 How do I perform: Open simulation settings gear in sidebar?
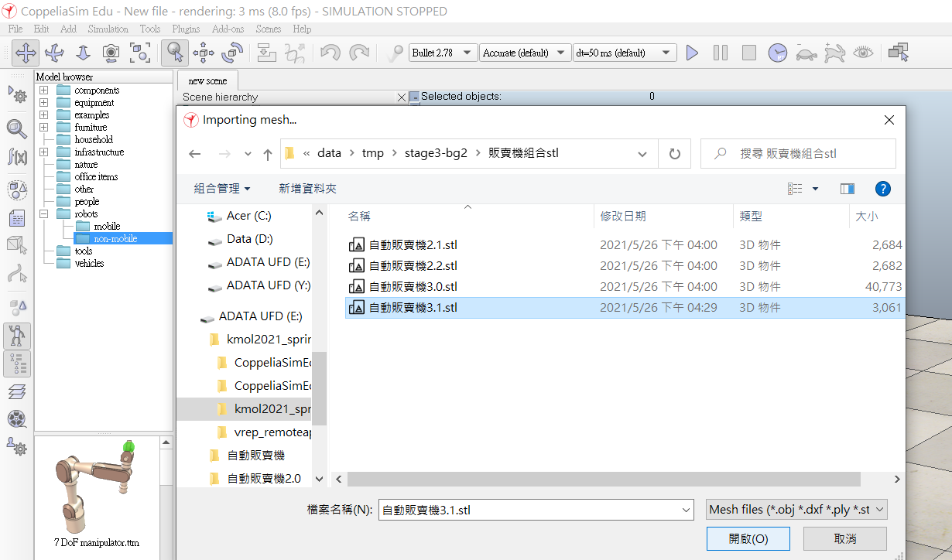coord(17,95)
